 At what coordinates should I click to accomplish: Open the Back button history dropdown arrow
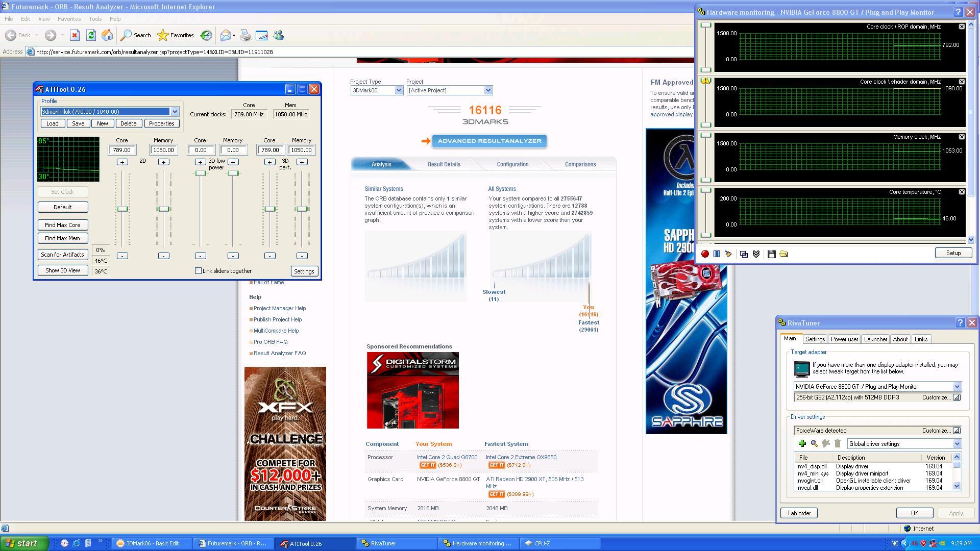[36, 35]
